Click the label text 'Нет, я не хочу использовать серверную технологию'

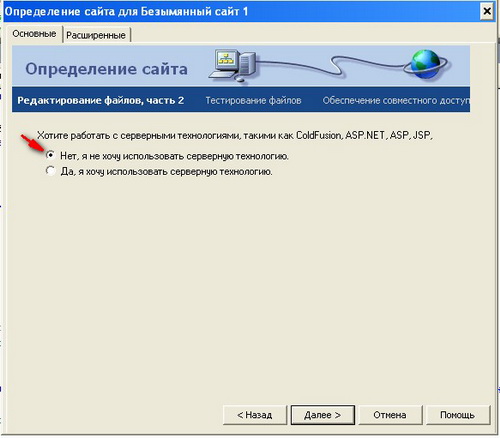coord(174,156)
